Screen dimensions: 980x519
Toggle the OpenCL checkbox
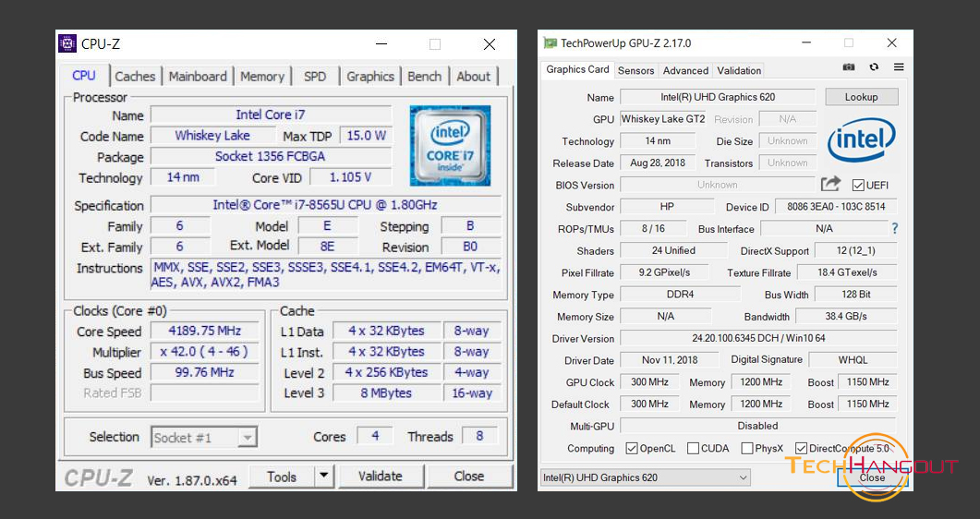tap(631, 449)
